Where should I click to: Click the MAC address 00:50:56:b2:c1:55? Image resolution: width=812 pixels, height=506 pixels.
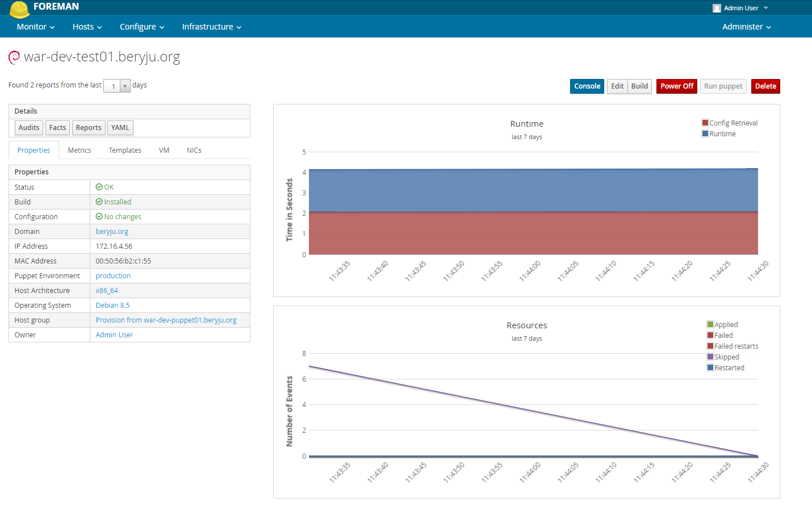coord(123,261)
